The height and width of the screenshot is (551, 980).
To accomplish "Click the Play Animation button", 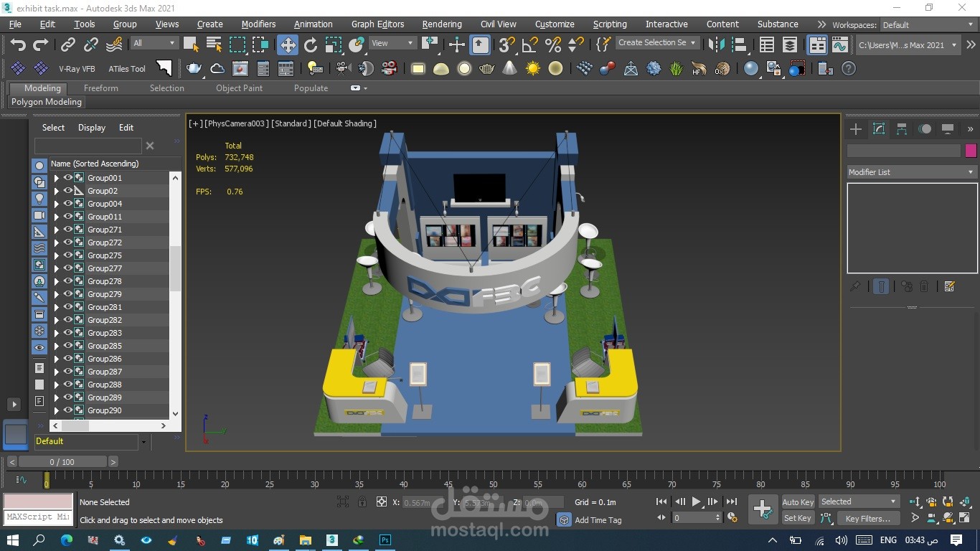I will tap(696, 502).
